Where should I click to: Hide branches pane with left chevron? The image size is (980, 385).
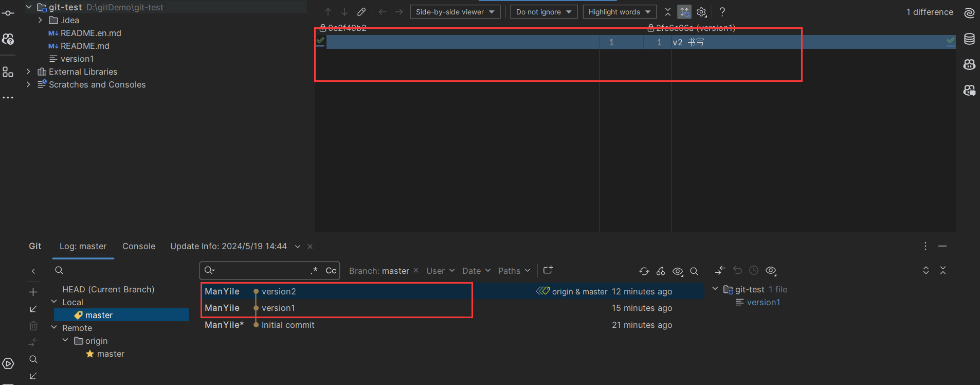[x=33, y=271]
